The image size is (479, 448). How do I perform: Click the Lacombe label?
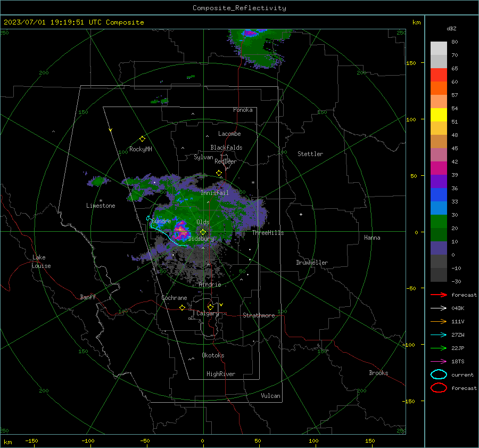229,134
